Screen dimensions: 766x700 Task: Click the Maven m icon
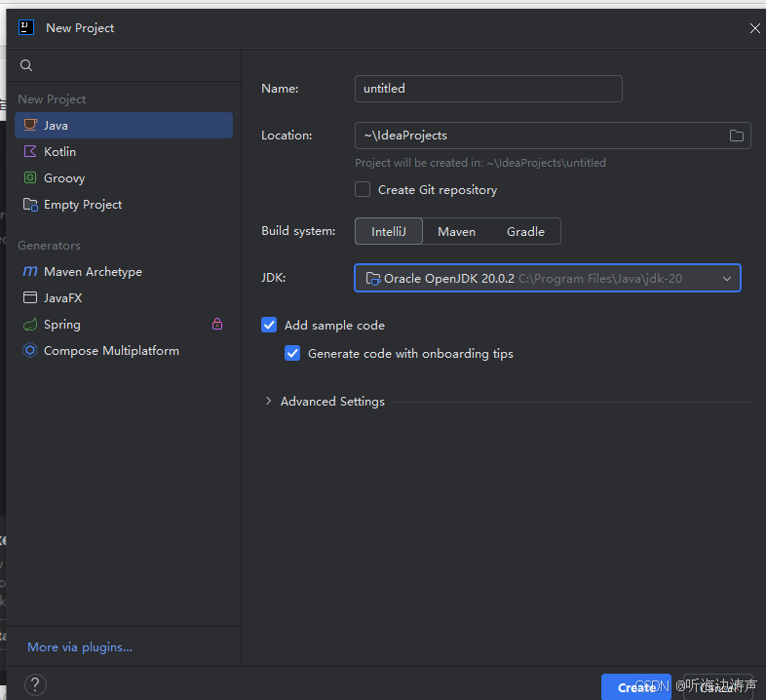pos(30,271)
